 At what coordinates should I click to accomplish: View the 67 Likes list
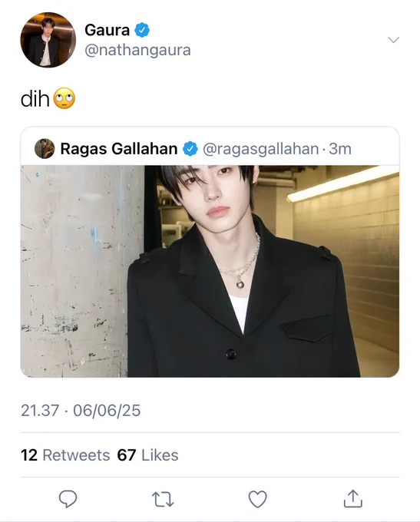(147, 455)
